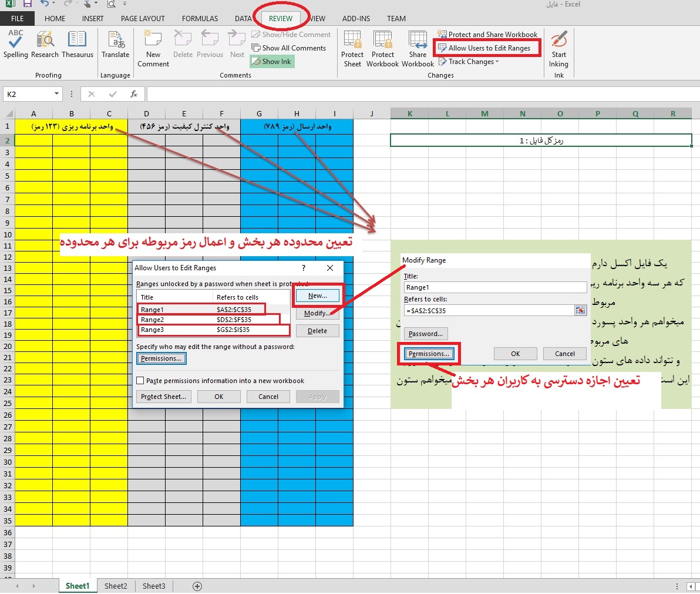Select Range2 row in ranges list
The image size is (700, 594).
213,320
